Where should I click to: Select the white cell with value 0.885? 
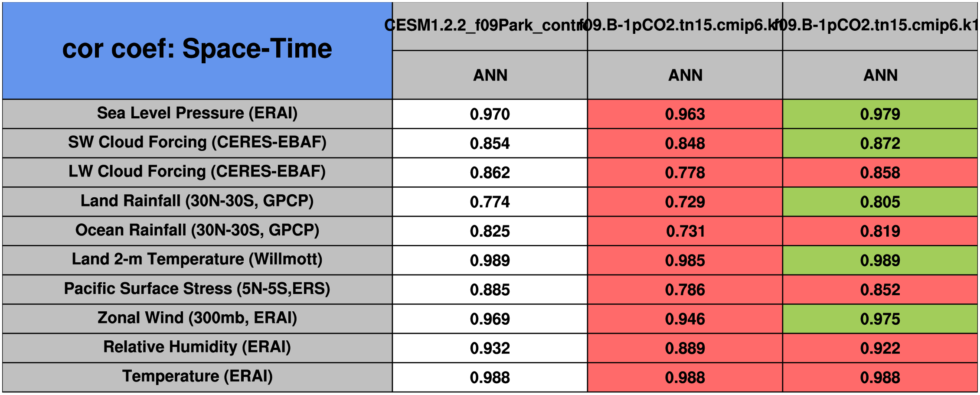490,290
